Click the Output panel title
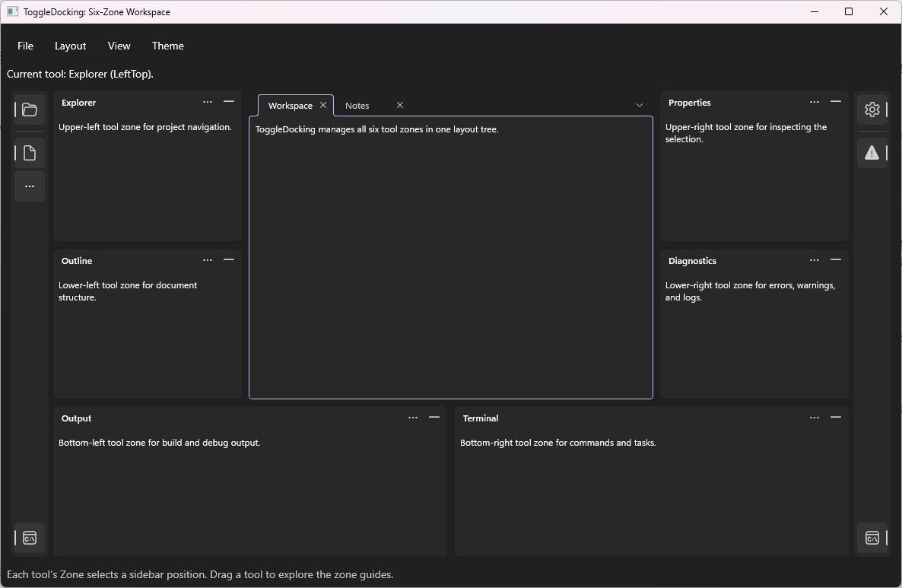Viewport: 902px width, 588px height. [77, 419]
